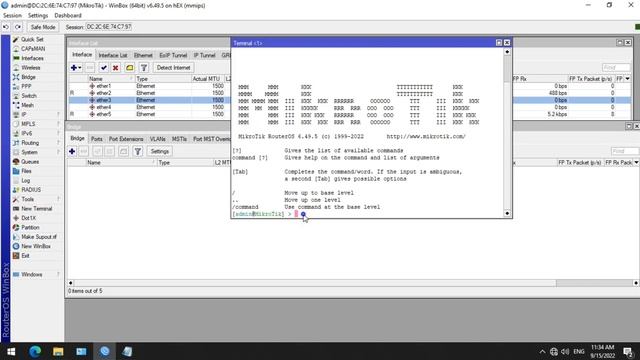
Task: Open Mesh in sidebar
Action: (x=27, y=105)
